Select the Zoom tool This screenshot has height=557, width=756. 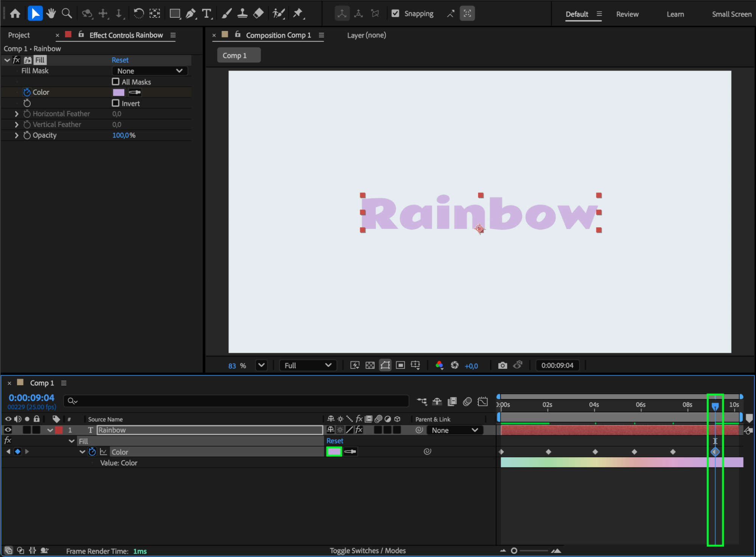[x=67, y=14]
